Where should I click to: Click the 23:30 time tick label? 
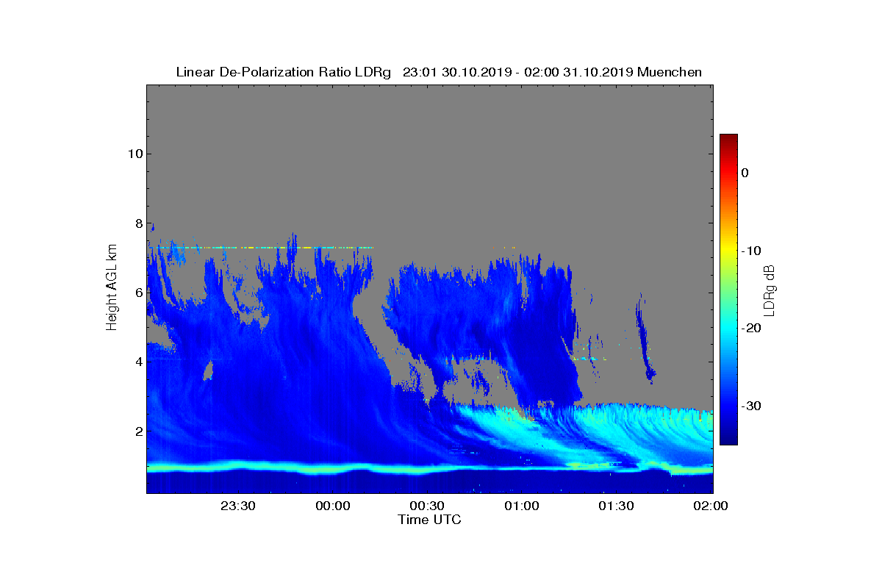point(238,506)
